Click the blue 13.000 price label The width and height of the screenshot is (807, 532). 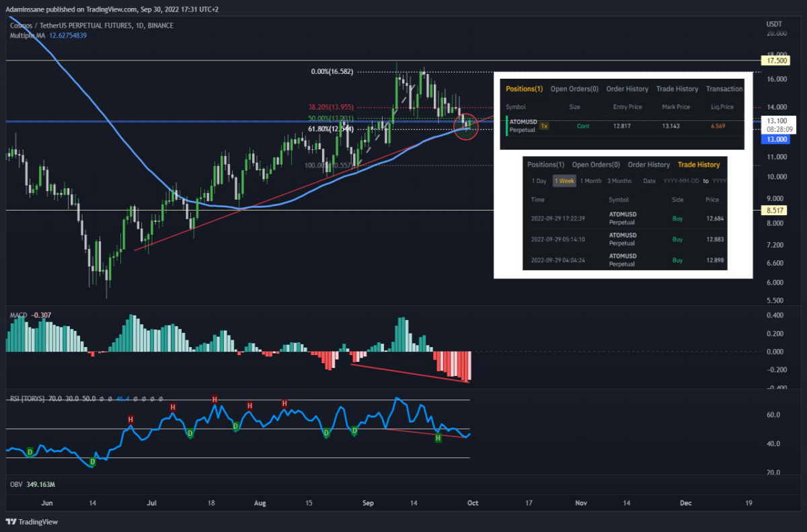coord(777,139)
